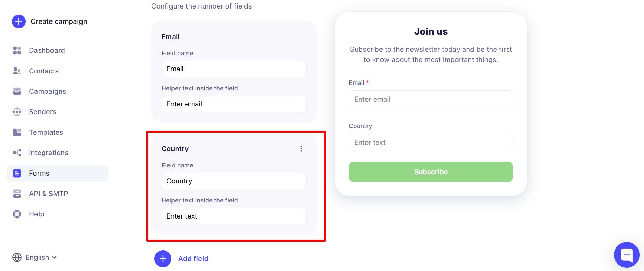644x271 pixels.
Task: Go to the Forms menu item
Action: pyautogui.click(x=39, y=173)
